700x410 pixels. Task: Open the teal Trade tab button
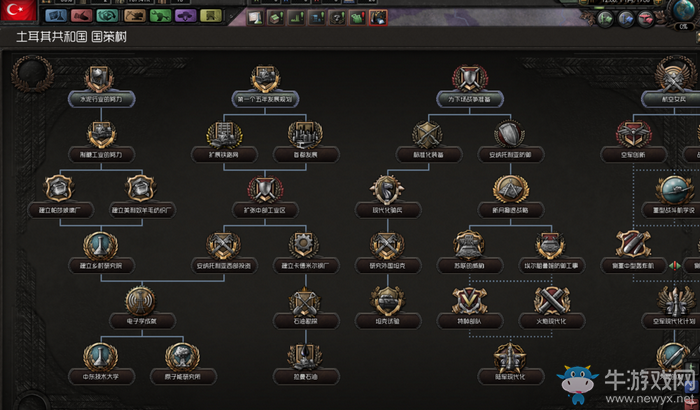108,16
